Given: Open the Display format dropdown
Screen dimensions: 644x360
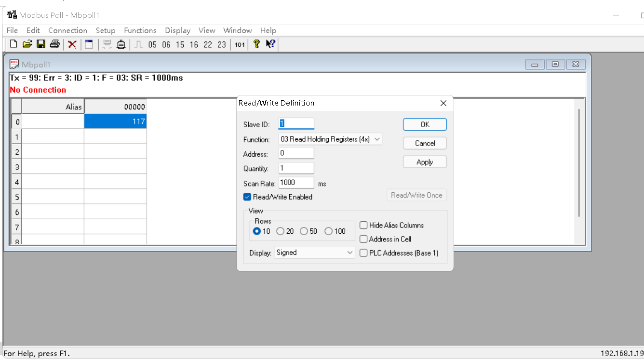Looking at the screenshot, I should pyautogui.click(x=315, y=253).
